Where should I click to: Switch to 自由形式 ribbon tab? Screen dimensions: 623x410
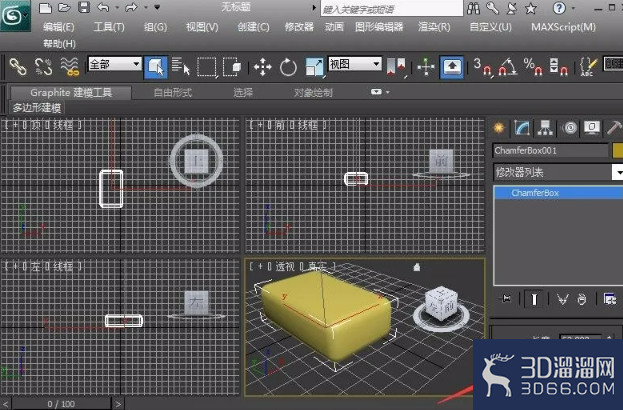pos(173,93)
